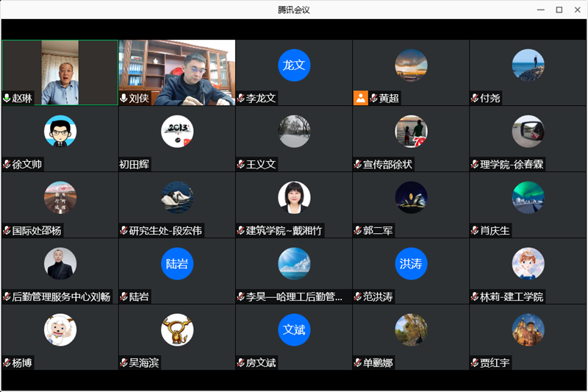Click the microphone icon next to 刘侠

124,98
